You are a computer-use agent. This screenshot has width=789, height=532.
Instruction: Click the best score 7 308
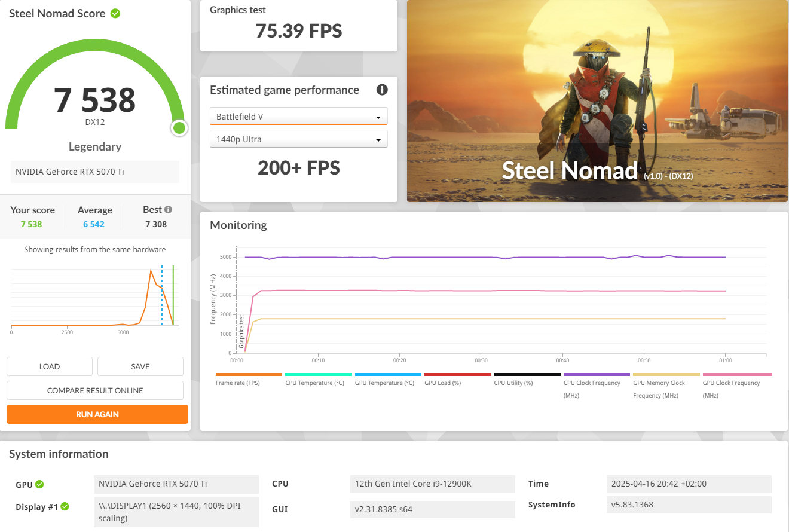(x=156, y=224)
